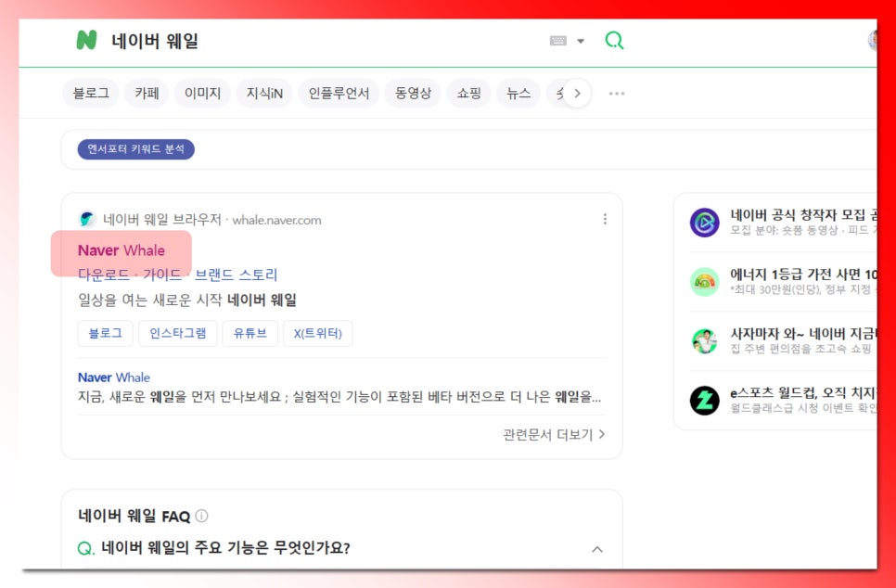Switch to the 쇼핑 search tab
896x588 pixels.
(468, 93)
